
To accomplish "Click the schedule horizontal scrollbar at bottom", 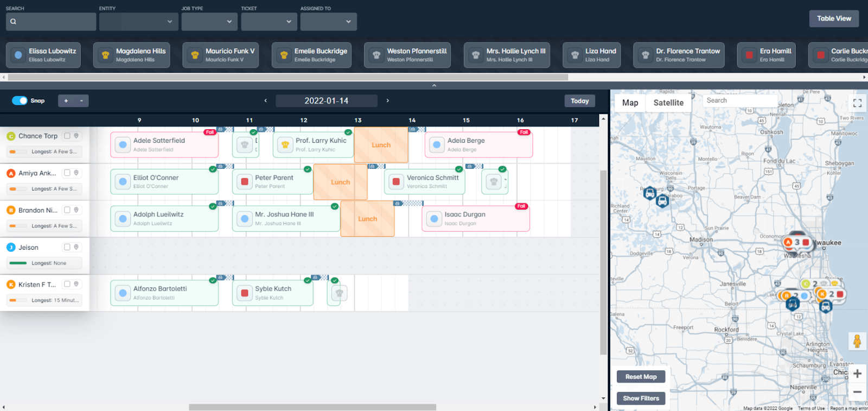I will [312, 407].
